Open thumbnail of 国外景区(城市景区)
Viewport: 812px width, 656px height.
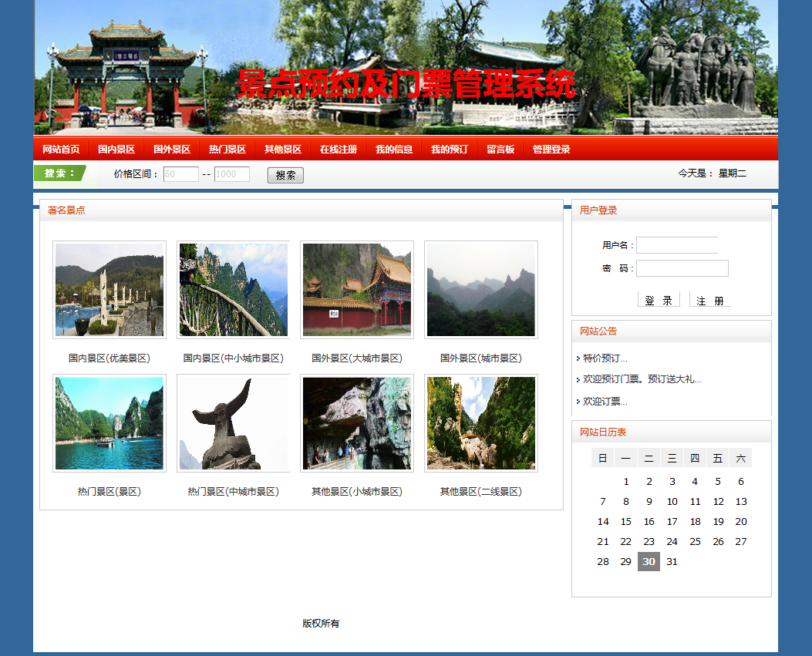[x=481, y=290]
